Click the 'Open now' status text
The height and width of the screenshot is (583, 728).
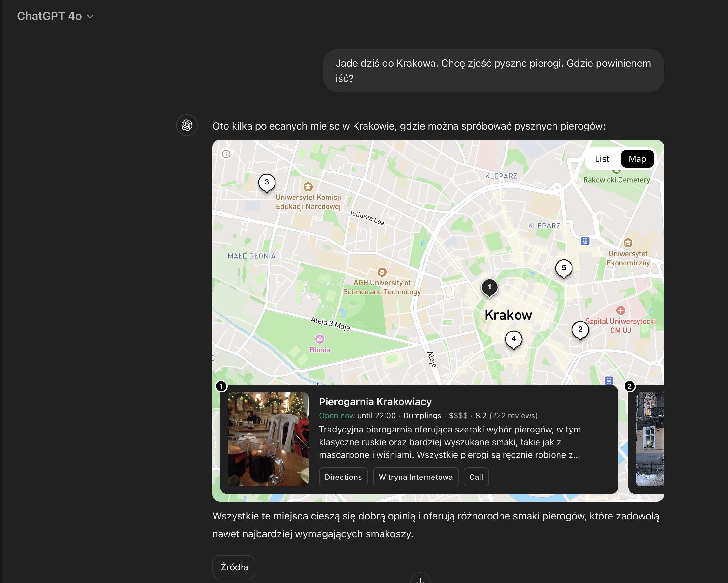click(x=337, y=415)
